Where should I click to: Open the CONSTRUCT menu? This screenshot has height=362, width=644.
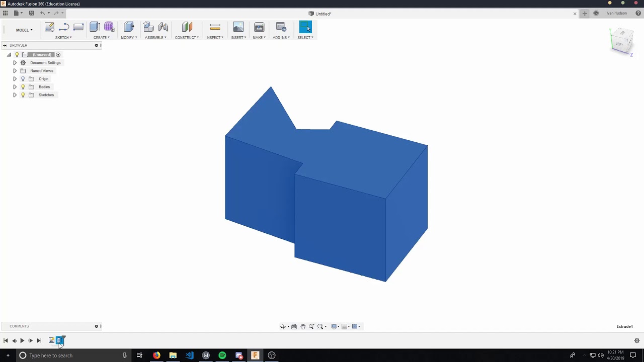point(187,38)
